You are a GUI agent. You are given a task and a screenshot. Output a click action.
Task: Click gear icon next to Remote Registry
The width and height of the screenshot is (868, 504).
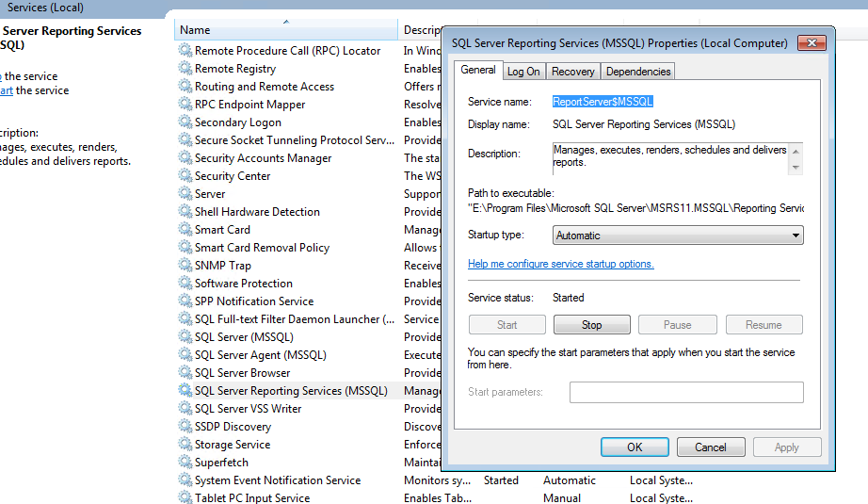pyautogui.click(x=185, y=68)
